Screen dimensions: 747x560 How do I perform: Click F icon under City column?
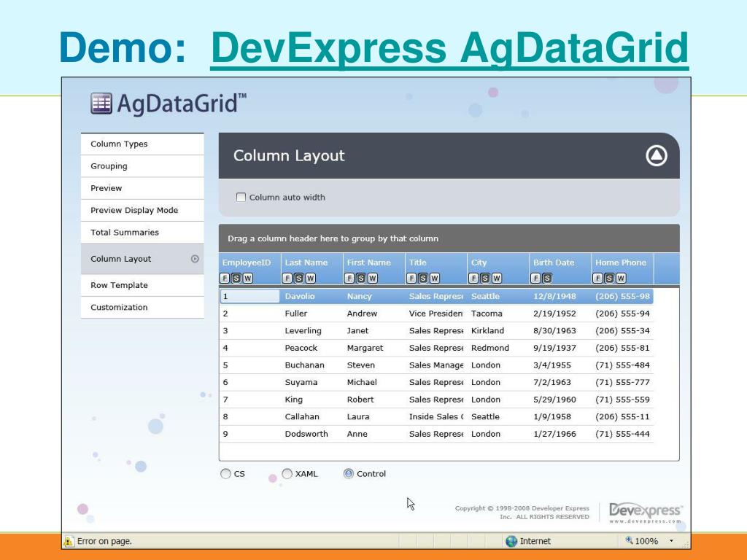(x=473, y=278)
